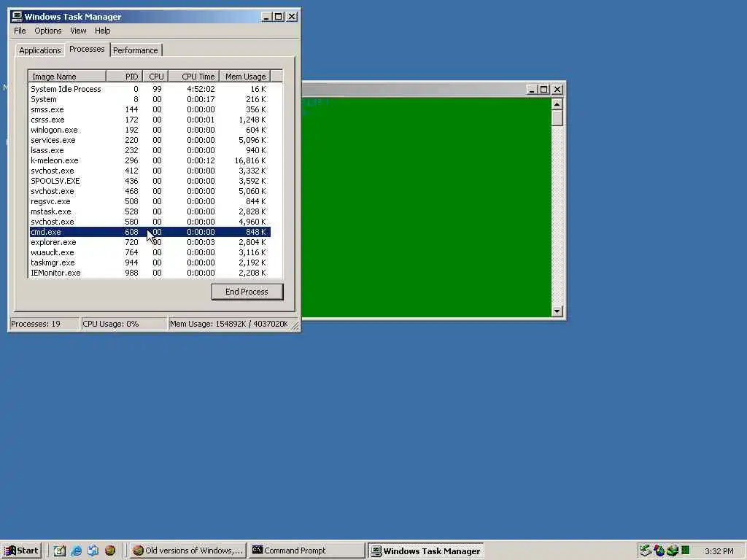
Task: Select winlogon.exe process
Action: 150,130
